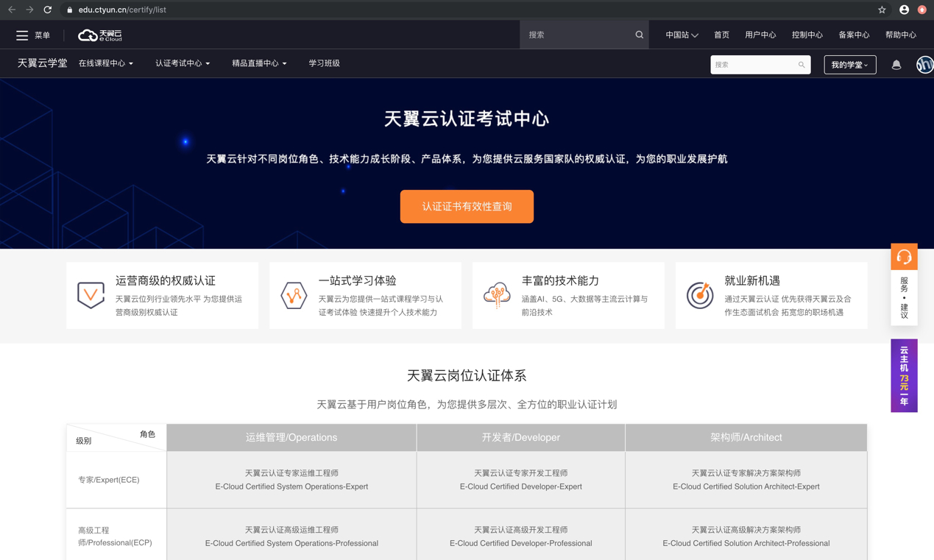The height and width of the screenshot is (560, 934).
Task: Click the 云主机73元一年 promo banner
Action: coord(904,375)
